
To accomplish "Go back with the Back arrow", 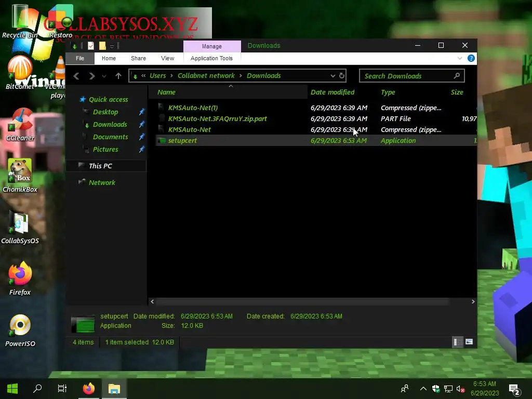I will 77,76.
